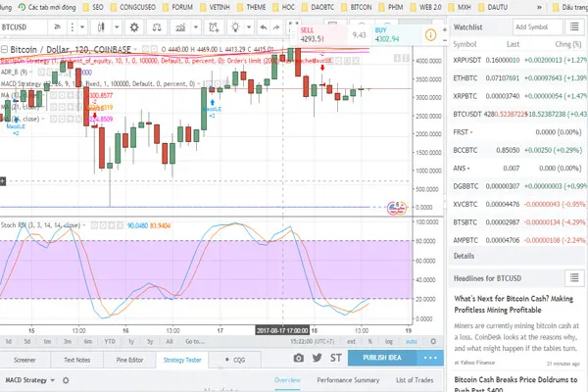
Task: Open the Indicators chart icon
Action: click(x=180, y=27)
